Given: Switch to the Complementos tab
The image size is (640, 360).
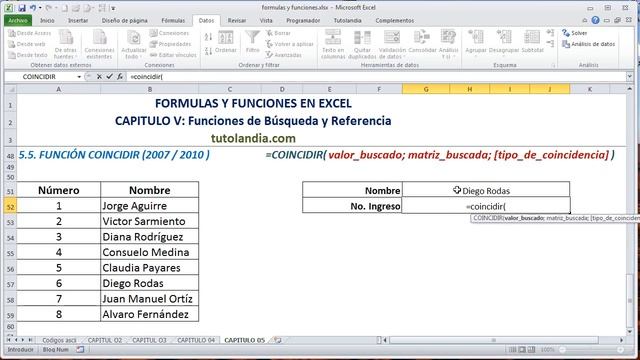Looking at the screenshot, I should click(x=394, y=20).
